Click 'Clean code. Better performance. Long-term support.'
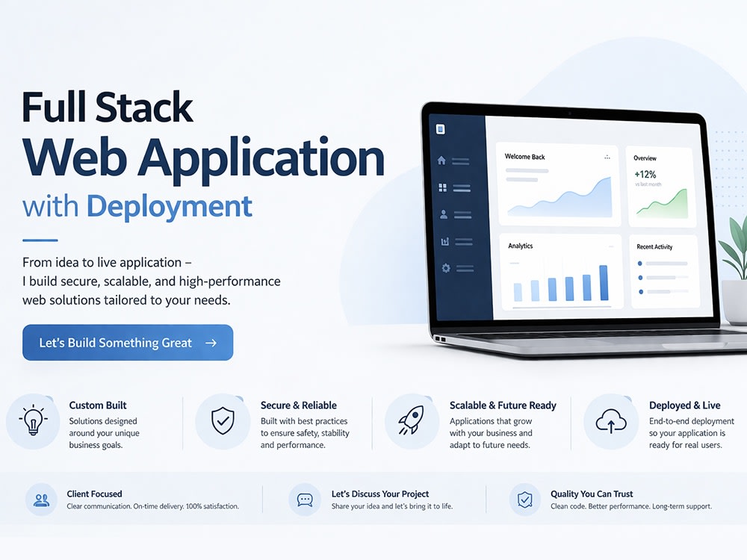 pyautogui.click(x=631, y=506)
